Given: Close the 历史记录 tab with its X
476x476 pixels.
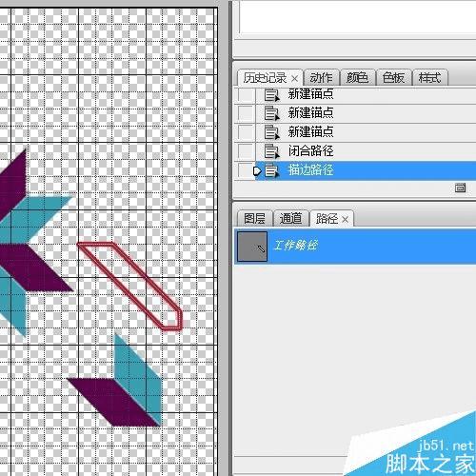Looking at the screenshot, I should 294,78.
